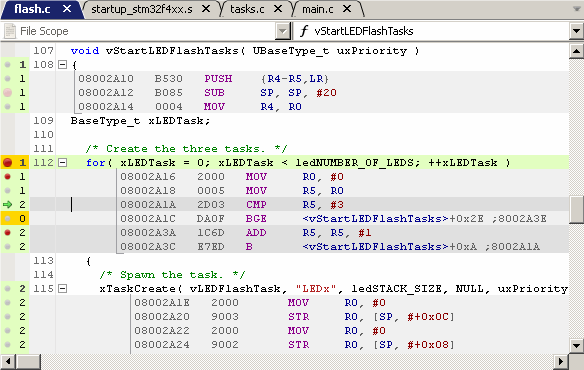Click the function f icon
Image resolution: width=584 pixels, height=370 pixels.
(x=304, y=31)
